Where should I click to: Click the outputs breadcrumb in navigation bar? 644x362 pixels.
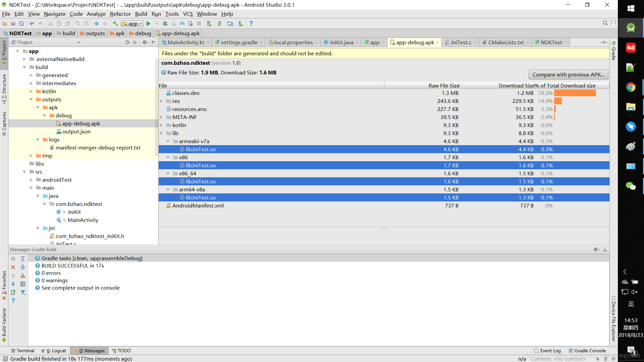pyautogui.click(x=92, y=33)
